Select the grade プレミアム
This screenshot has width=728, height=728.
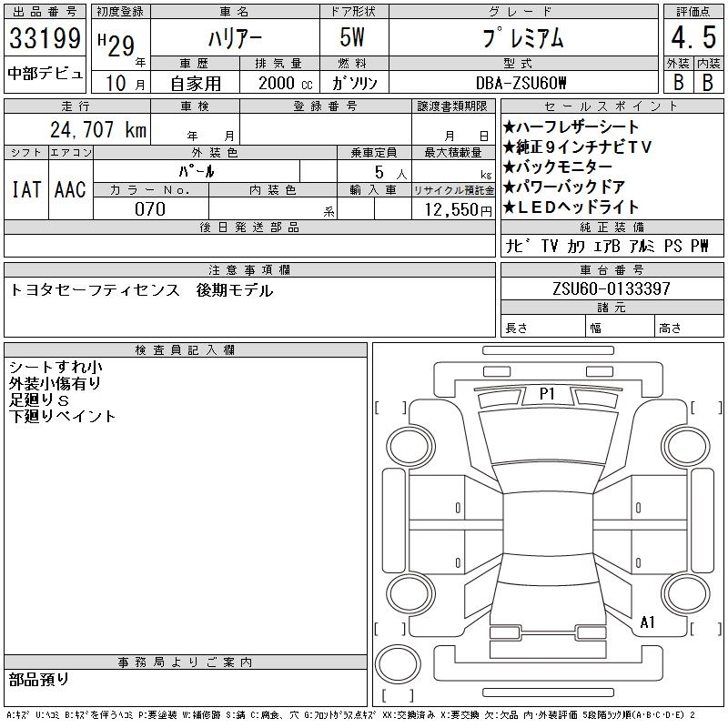[x=522, y=37]
